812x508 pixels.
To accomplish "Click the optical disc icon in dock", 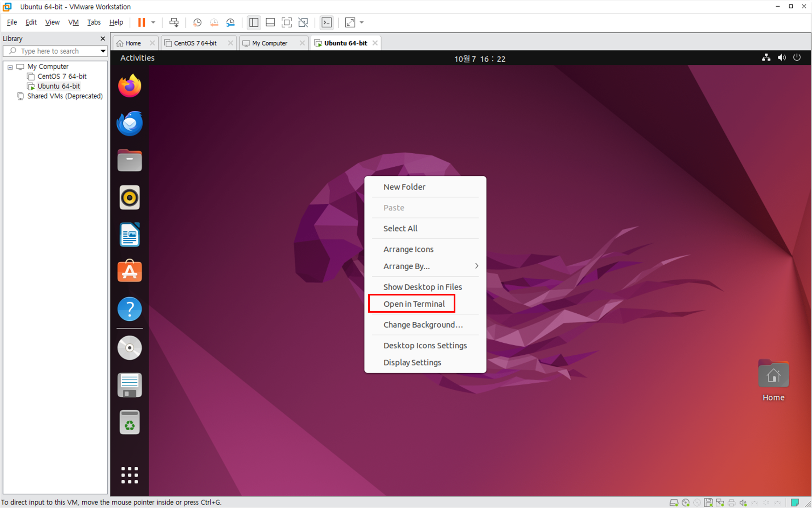I will pos(130,348).
